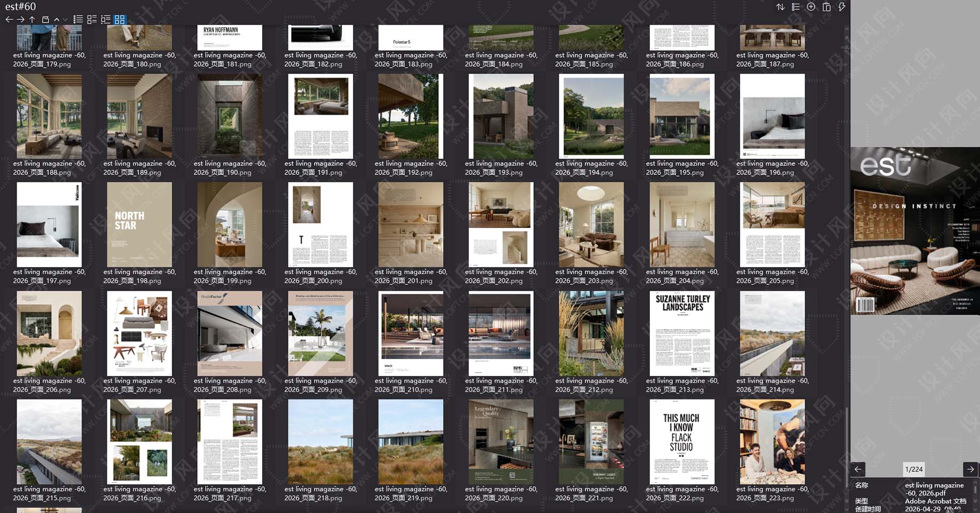
Task: Select THIS MUCH I KNOW page 222 thumbnail
Action: 681,442
